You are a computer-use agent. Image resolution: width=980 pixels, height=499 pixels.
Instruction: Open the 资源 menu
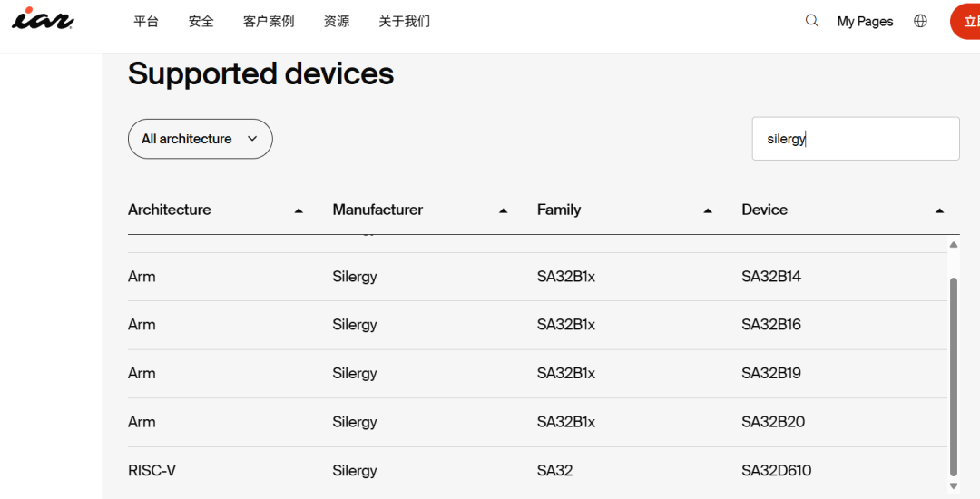(x=337, y=21)
